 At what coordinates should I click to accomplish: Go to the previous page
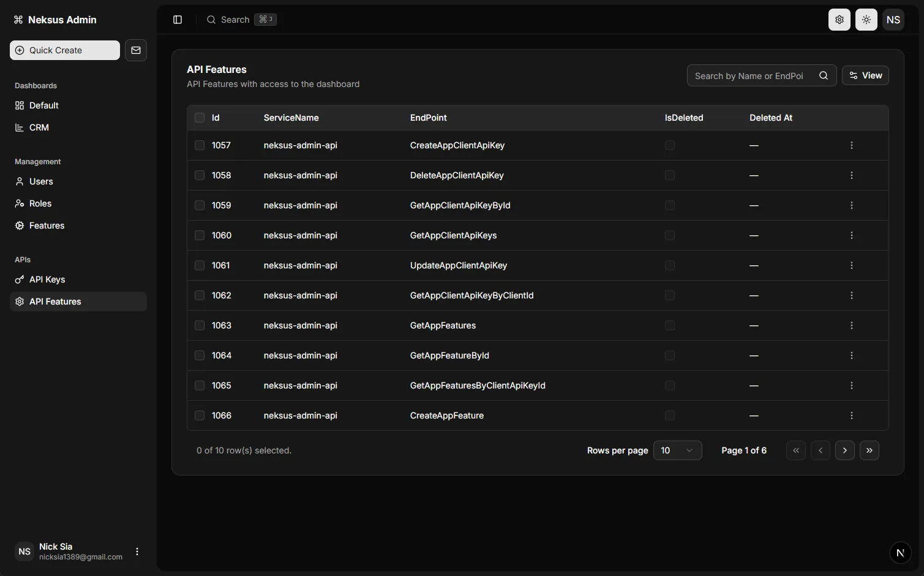821,450
